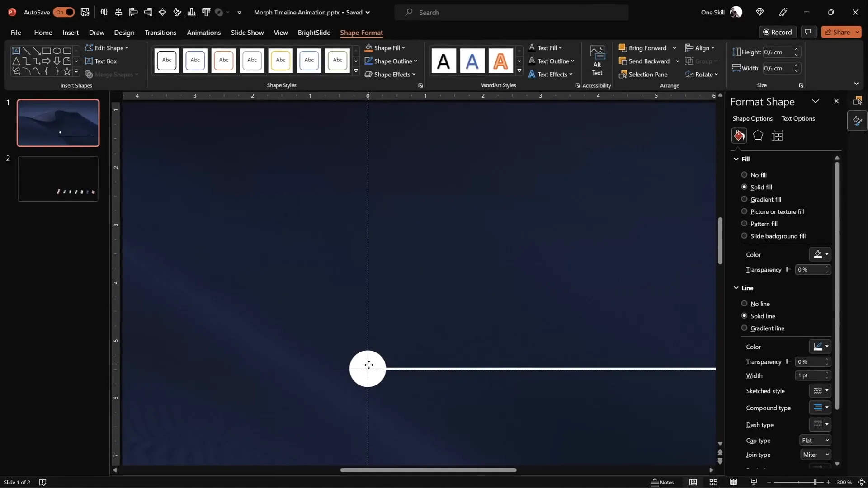
Task: Open Notes pane from status bar
Action: (x=662, y=482)
